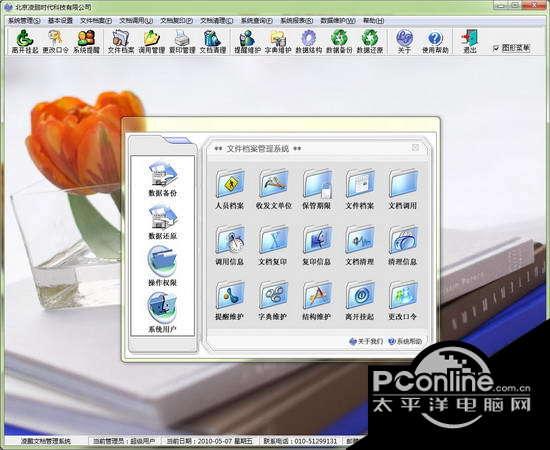Open 调用管理 from the top toolbar
The image size is (550, 450).
[x=152, y=41]
